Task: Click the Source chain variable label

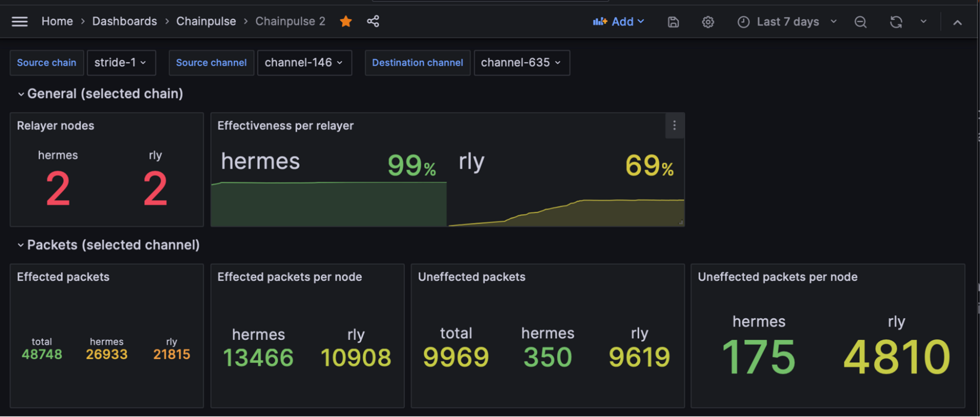Action: coord(46,63)
